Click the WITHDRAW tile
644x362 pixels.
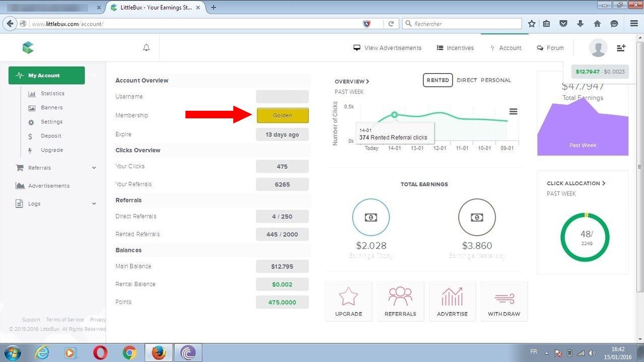pos(504,301)
